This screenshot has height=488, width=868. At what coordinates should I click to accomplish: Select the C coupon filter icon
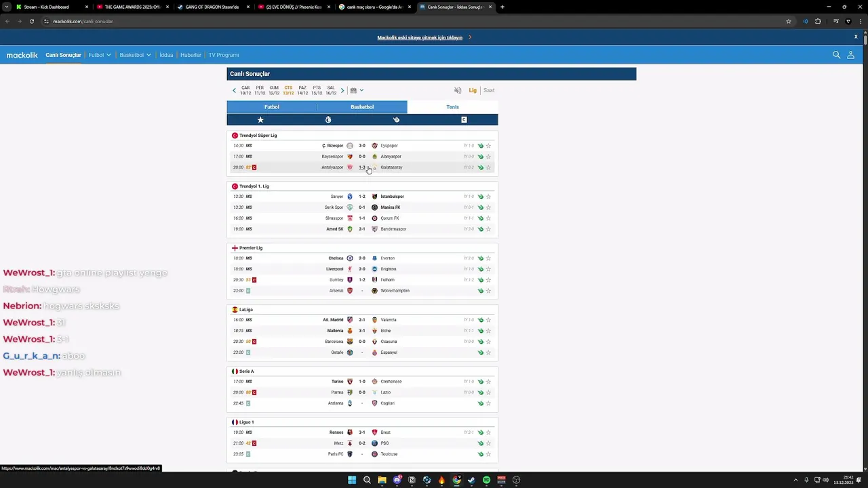tap(464, 119)
